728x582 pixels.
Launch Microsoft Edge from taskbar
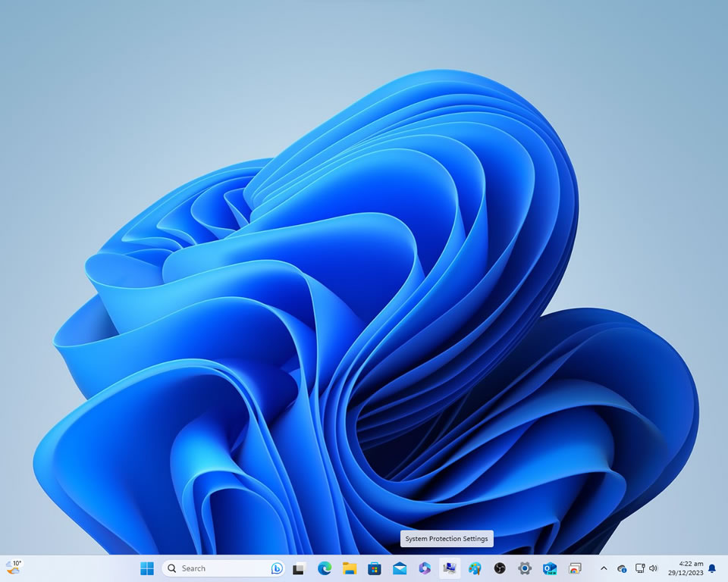325,568
